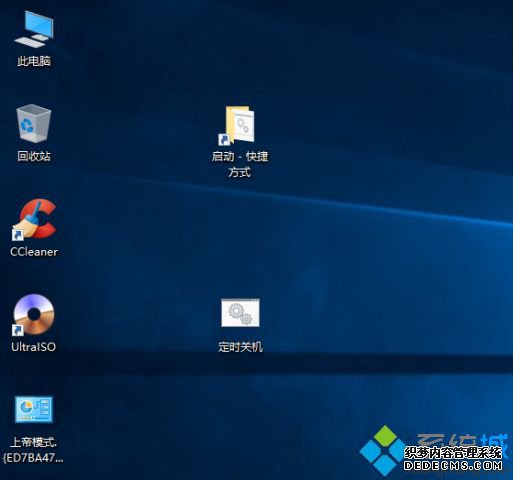Select the UltraISO disc shortcut icon
The height and width of the screenshot is (480, 513).
pos(34,314)
